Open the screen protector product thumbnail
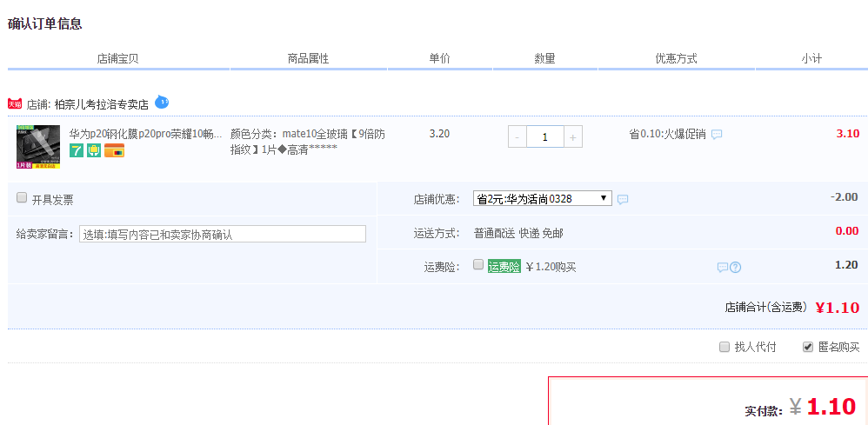Viewport: 868px width, 425px height. coord(38,147)
